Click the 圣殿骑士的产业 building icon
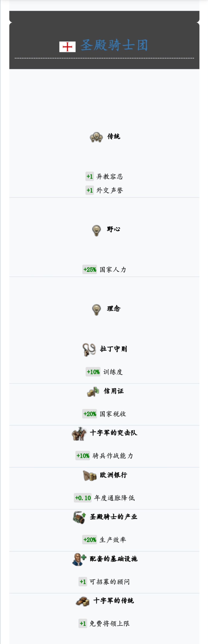The image size is (208, 644). (79, 517)
